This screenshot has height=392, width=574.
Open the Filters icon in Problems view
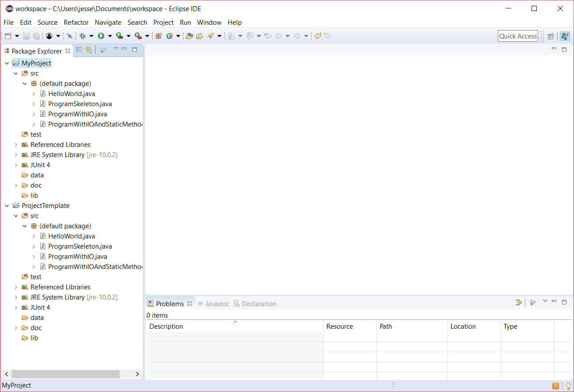(x=518, y=302)
